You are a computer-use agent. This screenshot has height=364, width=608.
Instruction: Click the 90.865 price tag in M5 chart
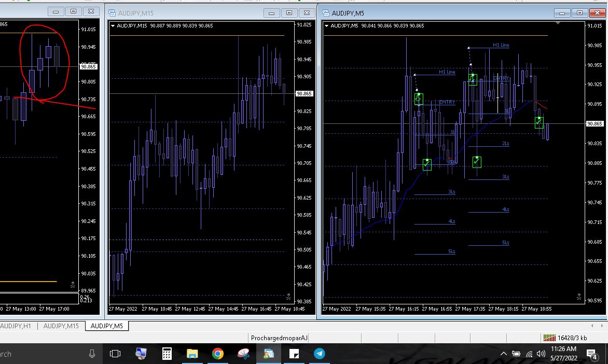(x=595, y=123)
